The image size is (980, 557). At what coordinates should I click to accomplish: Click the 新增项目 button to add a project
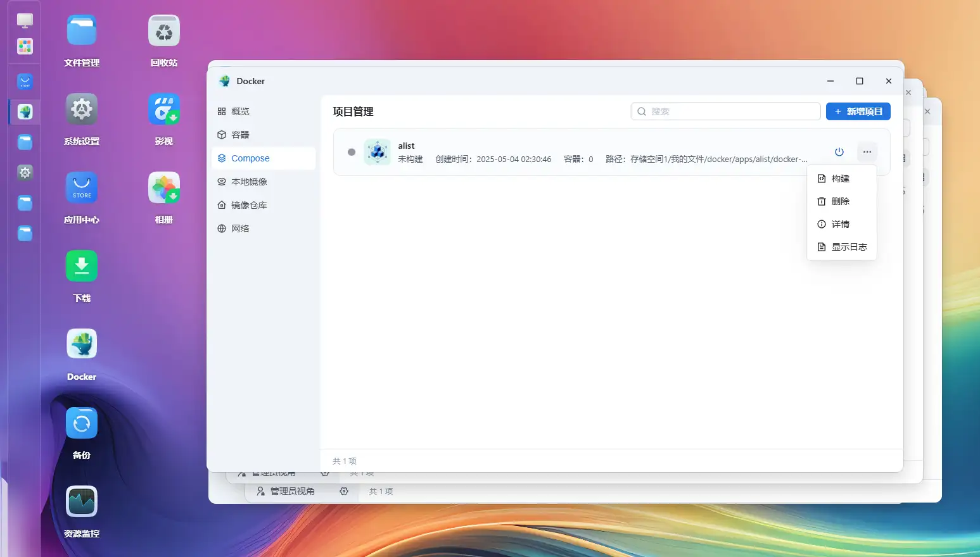pos(858,111)
